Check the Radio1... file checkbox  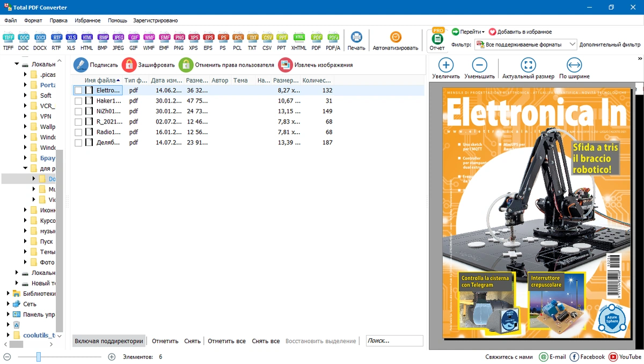[78, 133]
